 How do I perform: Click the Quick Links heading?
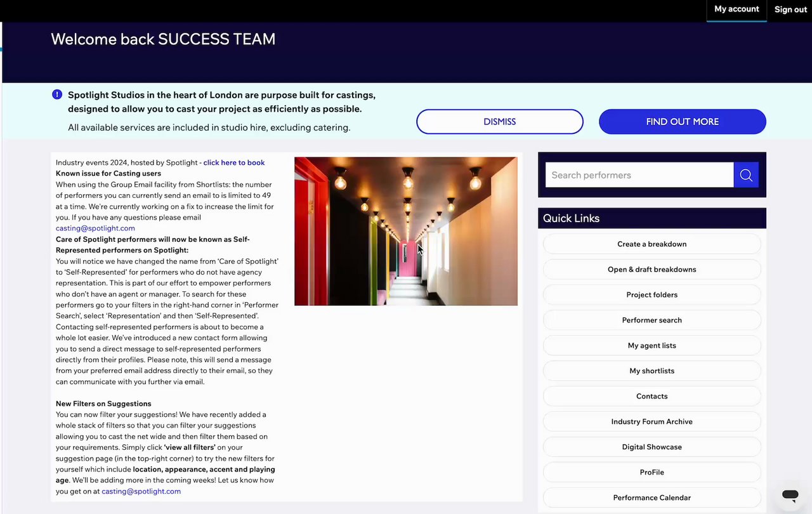pyautogui.click(x=571, y=218)
